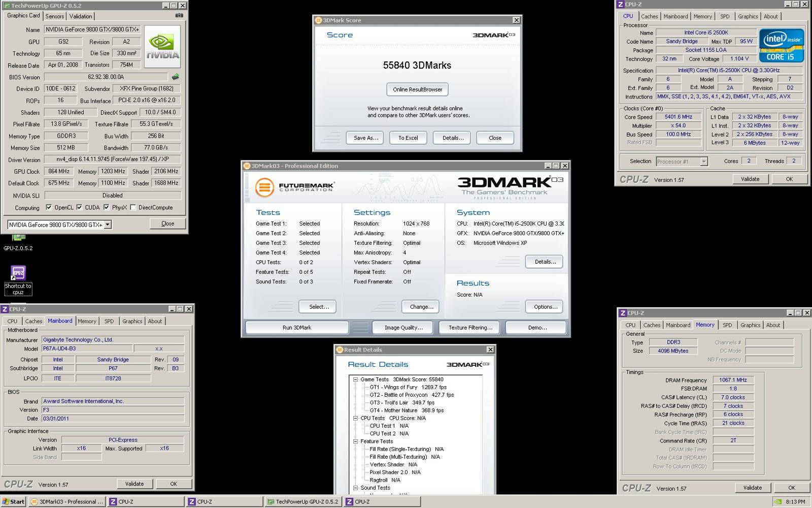Click Texture Filtering button
Image resolution: width=812 pixels, height=508 pixels.
click(x=470, y=328)
